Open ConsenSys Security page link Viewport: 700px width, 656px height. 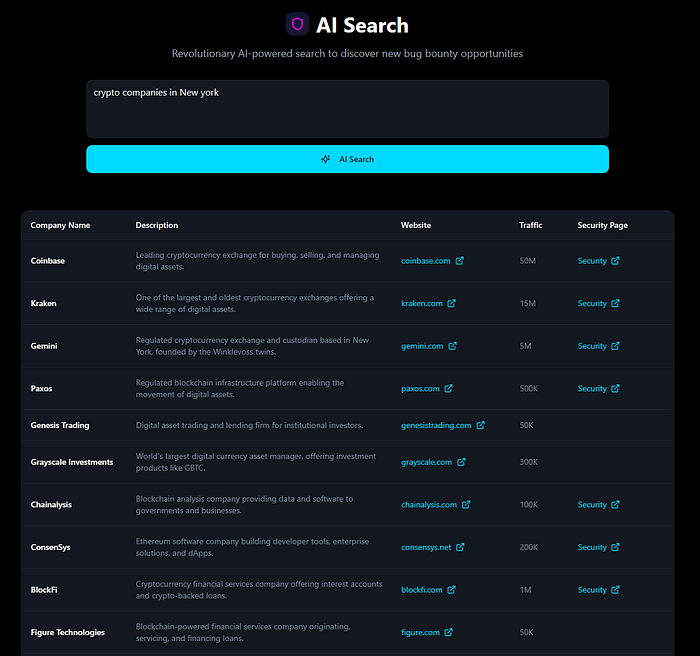tap(592, 547)
